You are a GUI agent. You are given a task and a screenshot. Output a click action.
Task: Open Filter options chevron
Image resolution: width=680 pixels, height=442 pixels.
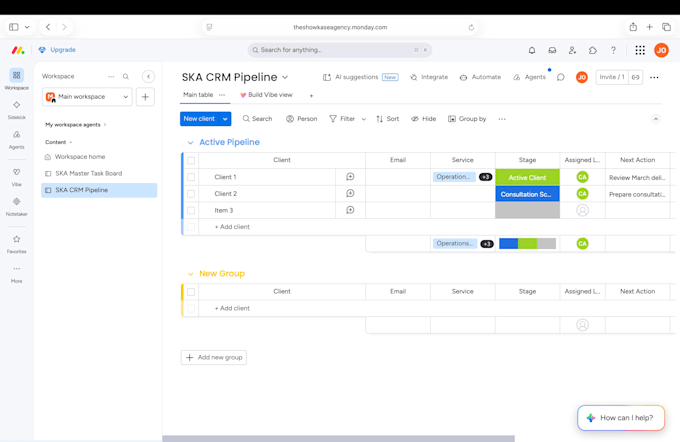pyautogui.click(x=364, y=119)
